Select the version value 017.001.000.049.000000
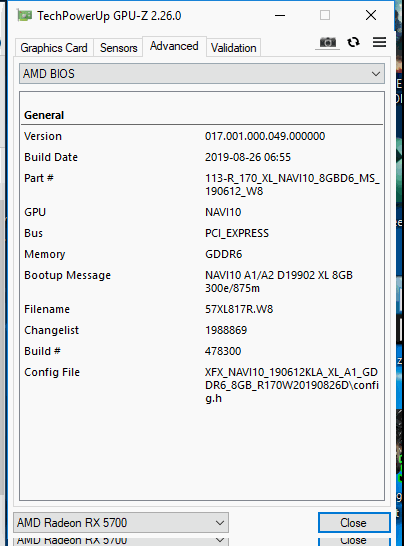 [x=265, y=136]
